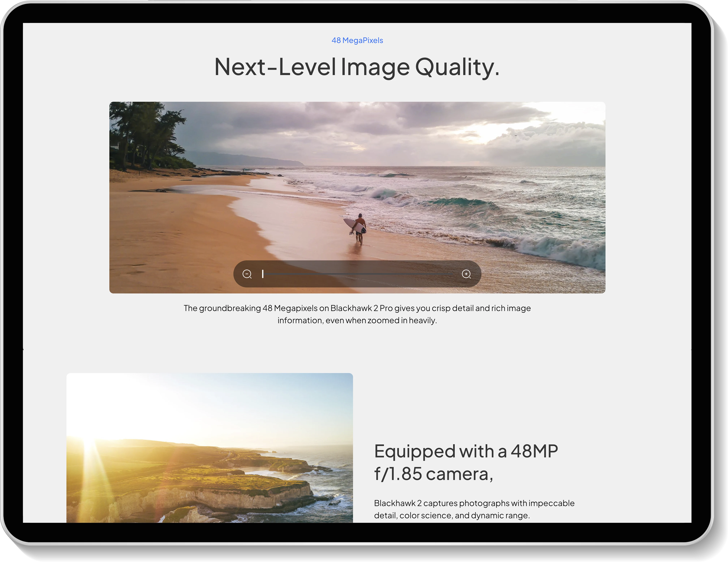Click the zoom slider handle
The image size is (728, 562).
[263, 274]
